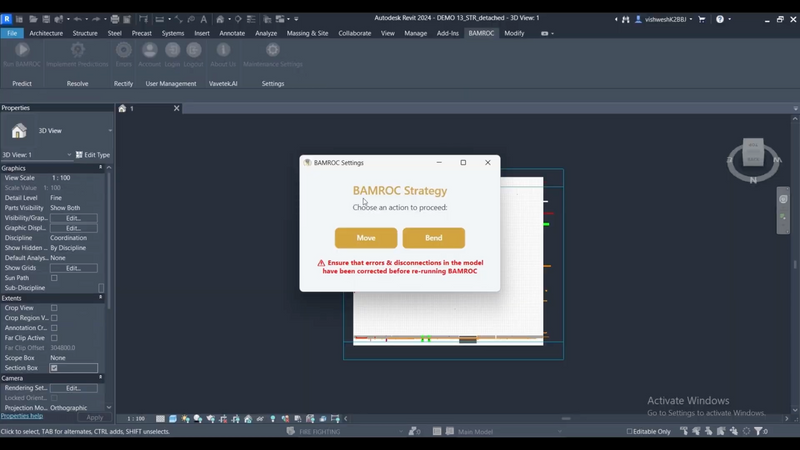This screenshot has height=450, width=800.
Task: Click the Implement Predictions icon
Action: coord(78,50)
